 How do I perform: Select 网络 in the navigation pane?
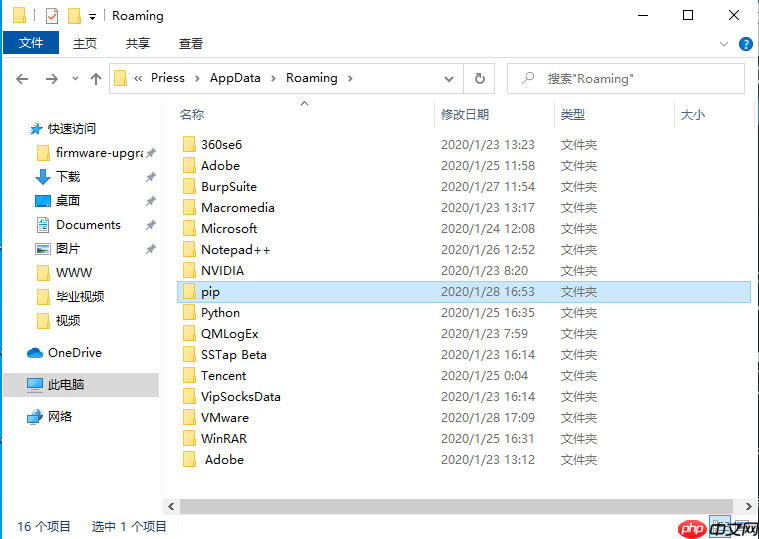[x=60, y=417]
